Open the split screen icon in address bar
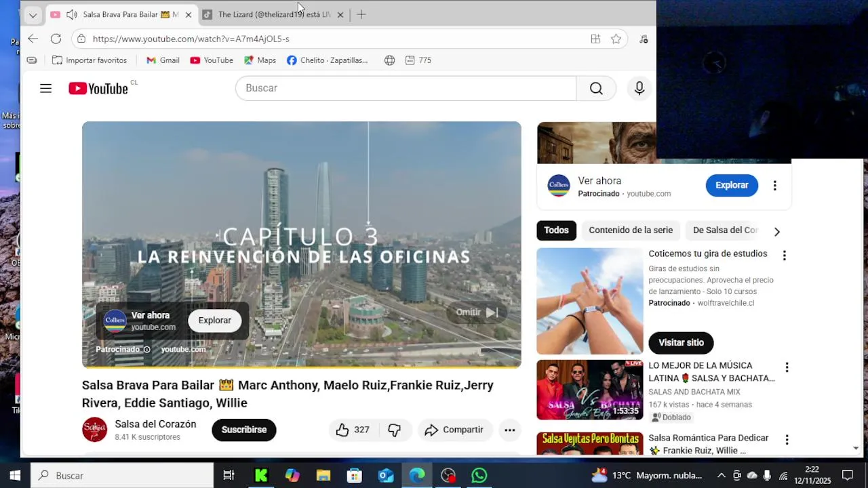Viewport: 868px width, 488px height. click(x=595, y=39)
